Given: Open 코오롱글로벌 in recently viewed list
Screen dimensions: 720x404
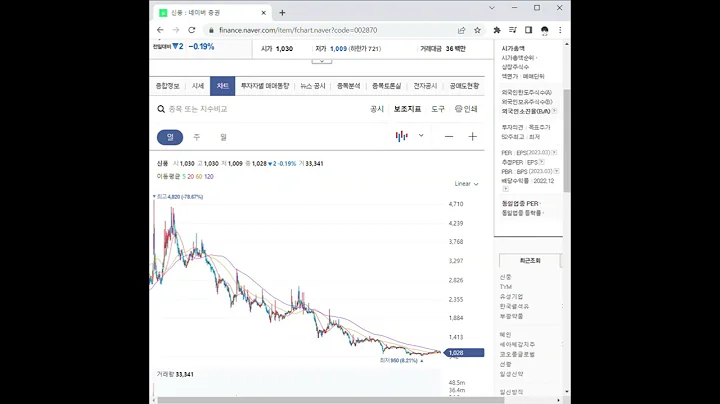Looking at the screenshot, I should click(x=518, y=354).
